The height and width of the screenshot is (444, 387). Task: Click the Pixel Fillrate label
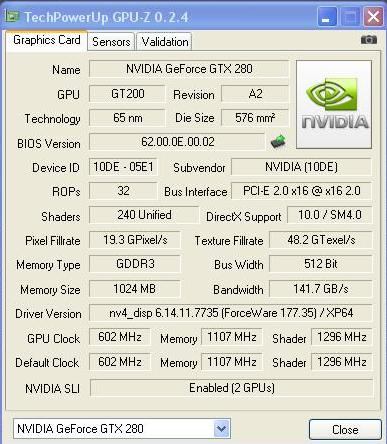[x=53, y=241]
